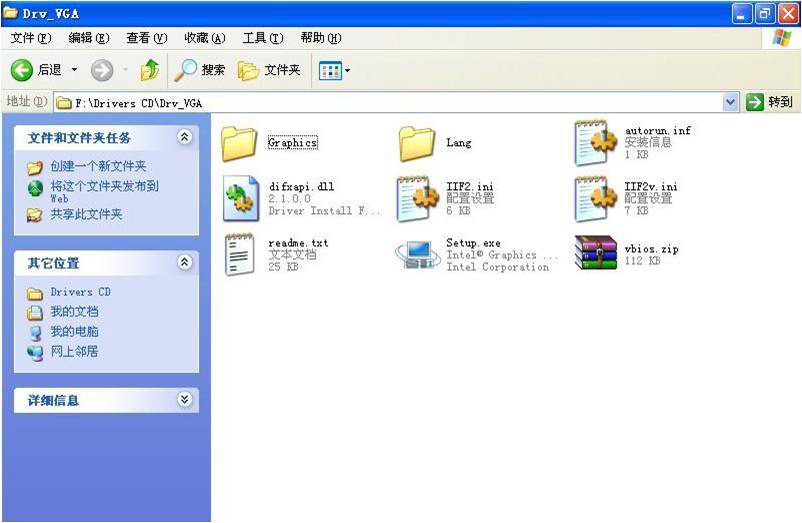Expand the 详细信息 panel
The width and height of the screenshot is (802, 523).
coord(184,399)
